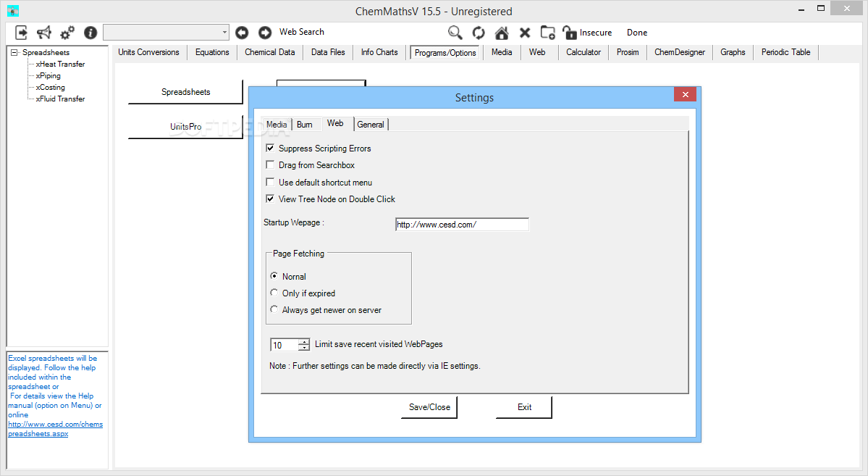
Task: Select the Nornal page fetching option
Action: [274, 276]
